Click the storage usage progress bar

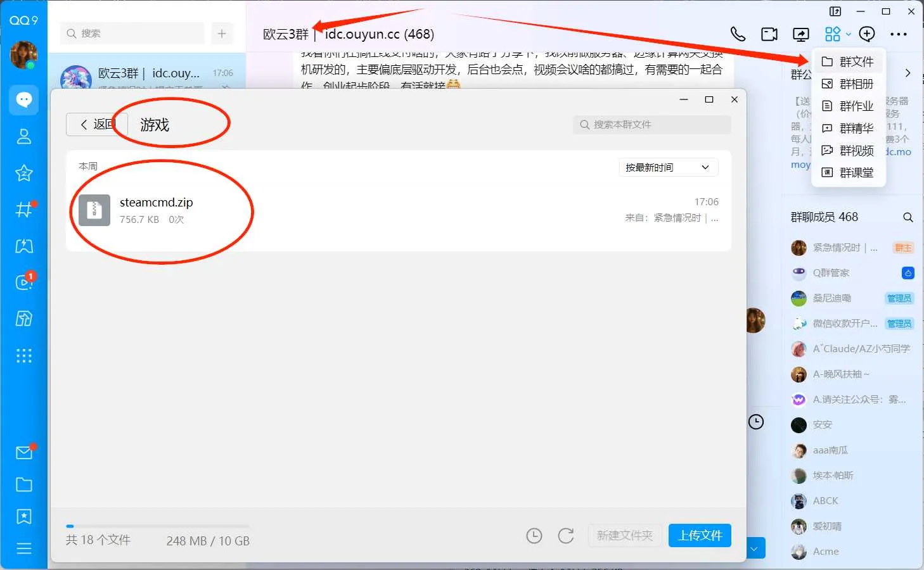point(158,526)
